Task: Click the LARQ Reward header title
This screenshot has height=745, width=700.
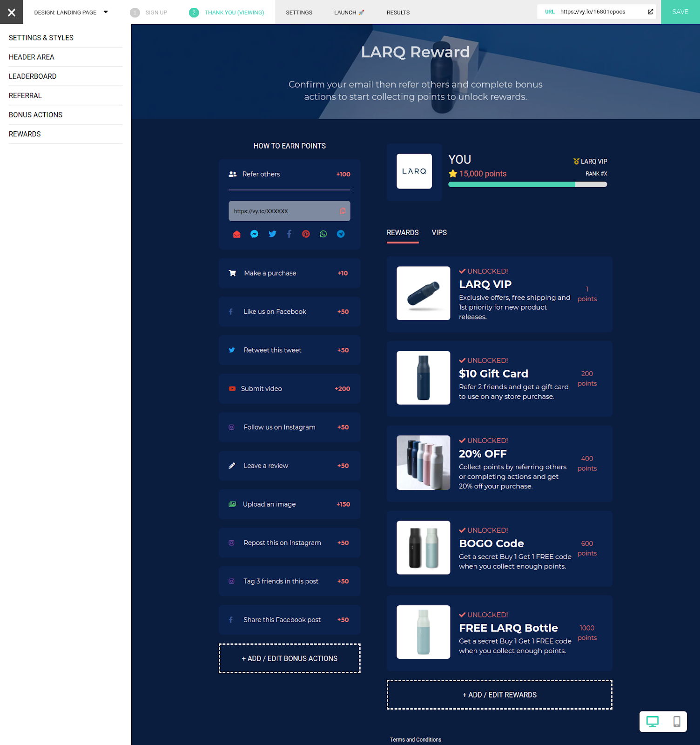Action: point(416,52)
